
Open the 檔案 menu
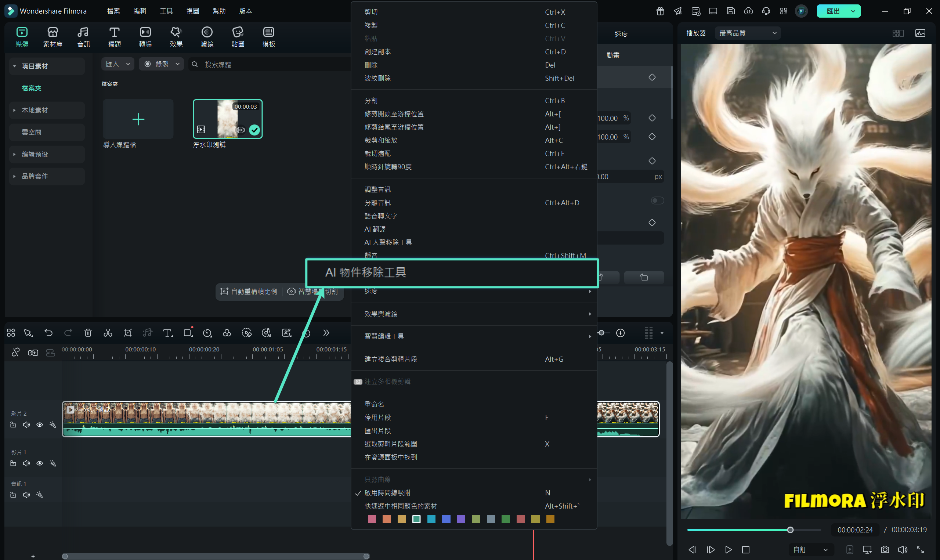113,11
